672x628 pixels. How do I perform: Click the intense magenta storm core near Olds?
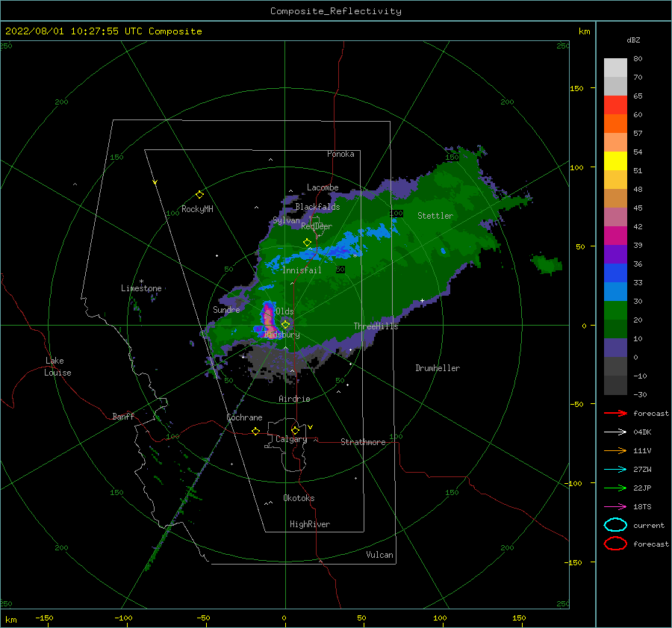pos(268,319)
